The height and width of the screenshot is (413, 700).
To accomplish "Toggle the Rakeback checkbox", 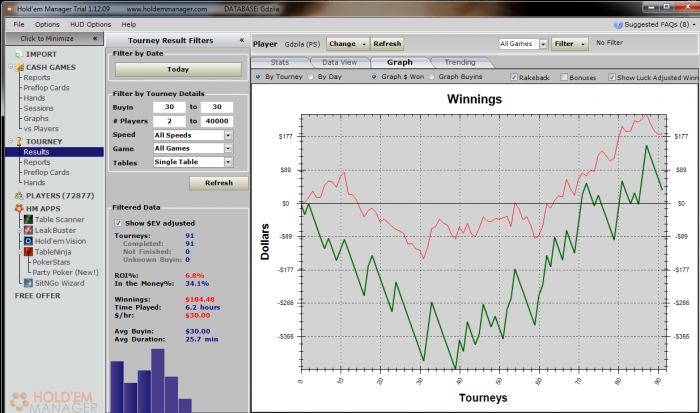I will 514,77.
